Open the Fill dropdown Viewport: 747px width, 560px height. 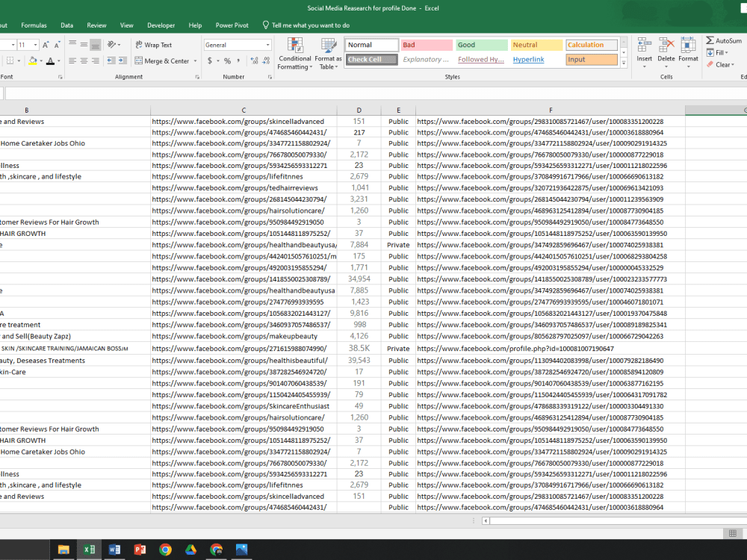coord(717,52)
